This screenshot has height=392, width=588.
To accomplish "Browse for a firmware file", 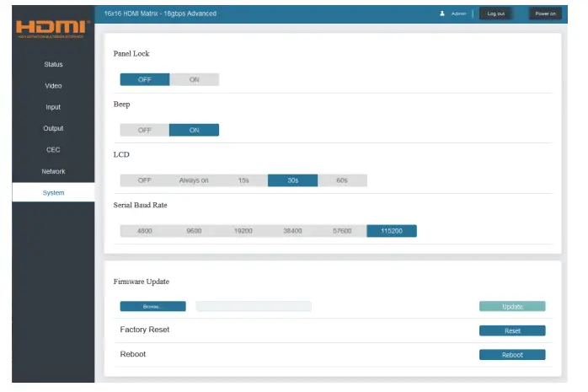I will [152, 307].
